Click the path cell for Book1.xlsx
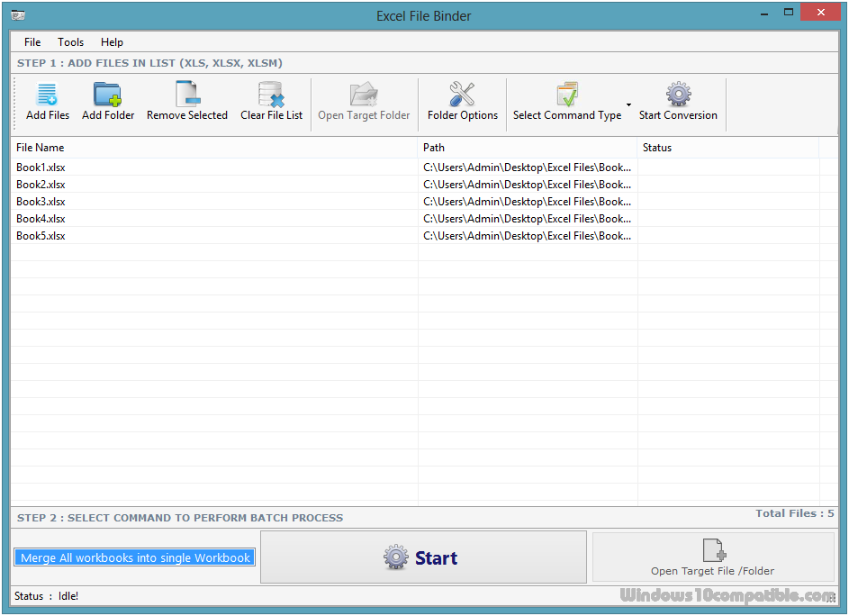 (528, 168)
